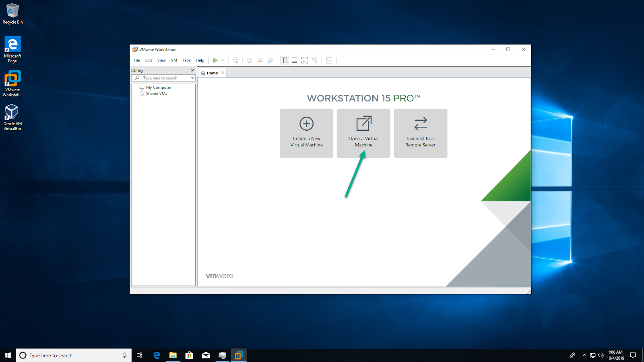
Task: Click the Take Snapshot clock icon
Action: click(x=250, y=60)
